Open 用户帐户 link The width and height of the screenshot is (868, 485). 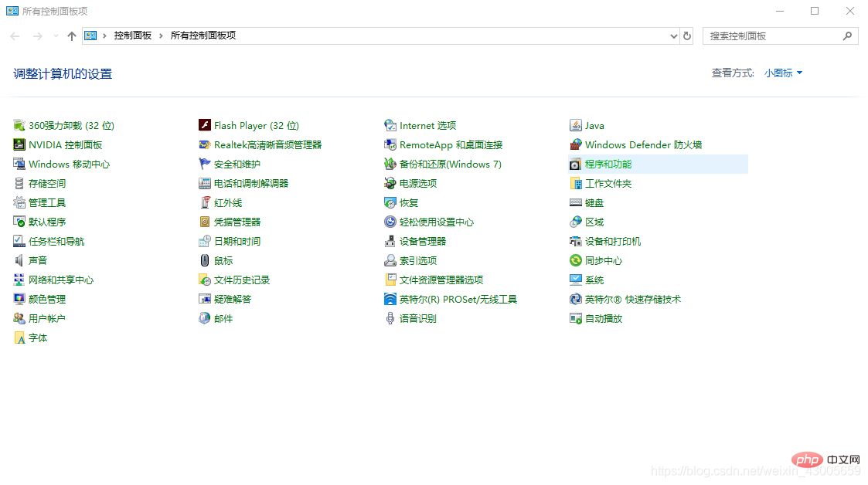coord(47,318)
